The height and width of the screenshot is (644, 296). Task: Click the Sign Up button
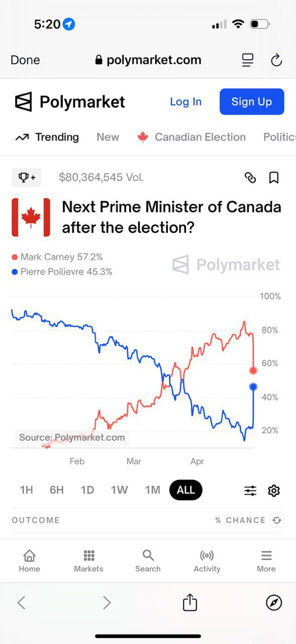point(252,102)
